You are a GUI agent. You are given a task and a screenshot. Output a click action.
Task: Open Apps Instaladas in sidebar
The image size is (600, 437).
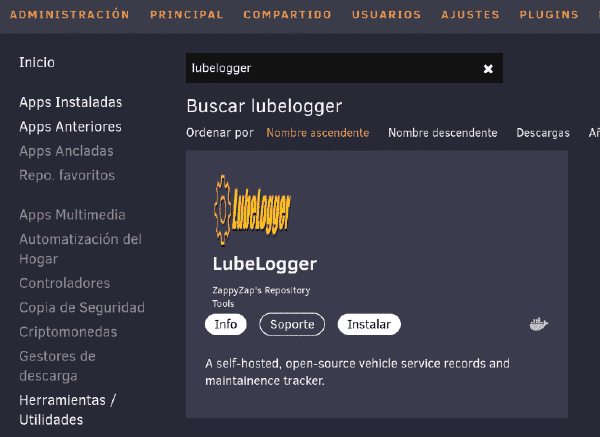[x=71, y=102]
